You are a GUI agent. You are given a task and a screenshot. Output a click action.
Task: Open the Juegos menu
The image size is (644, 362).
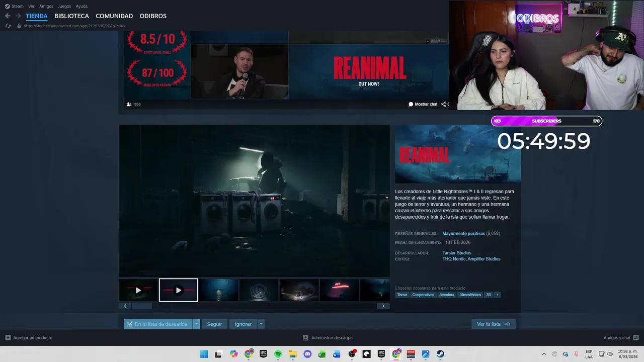64,6
